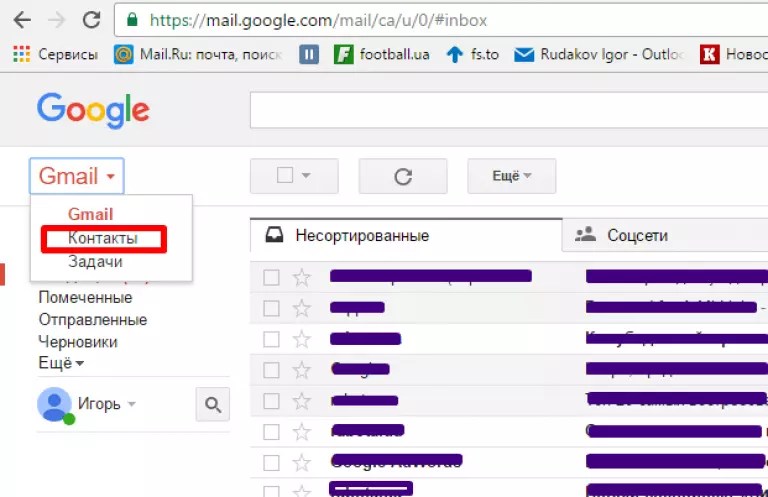Click the blue pause-icon bookmark

click(309, 54)
